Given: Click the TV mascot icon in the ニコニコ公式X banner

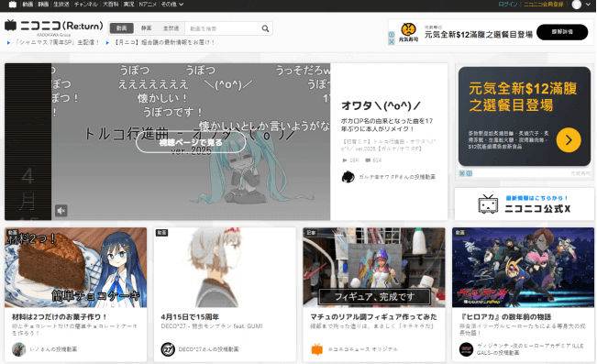Looking at the screenshot, I should pyautogui.click(x=488, y=204).
